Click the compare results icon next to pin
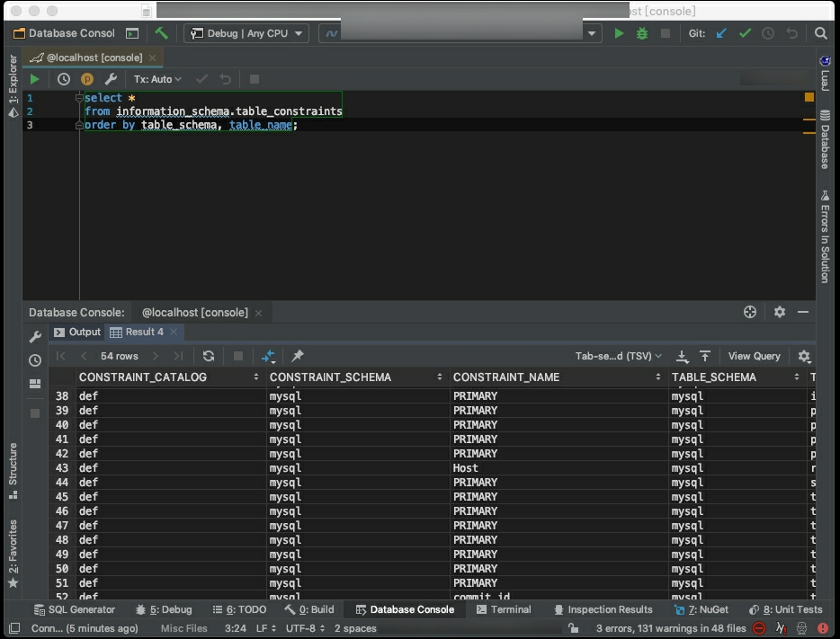This screenshot has width=840, height=639. (268, 356)
